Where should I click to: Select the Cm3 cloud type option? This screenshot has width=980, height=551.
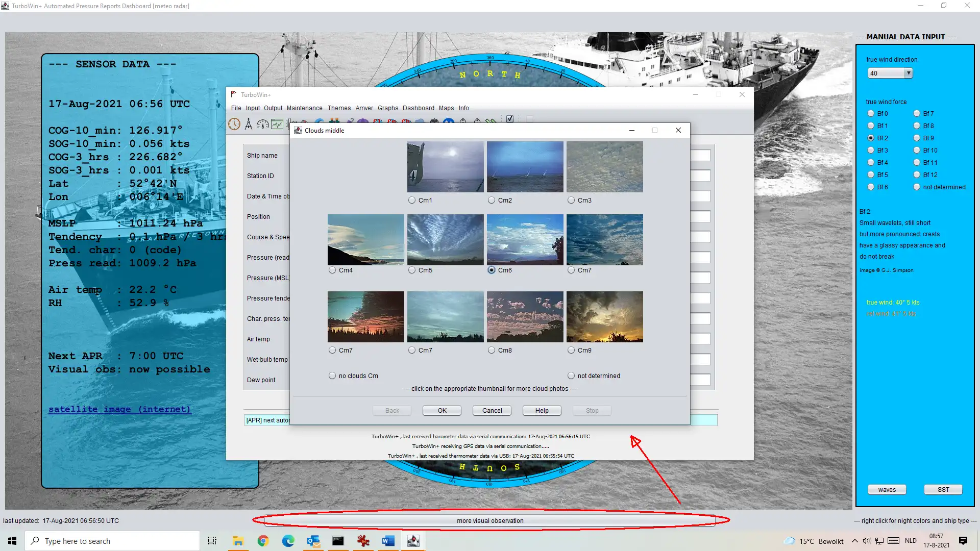click(572, 200)
